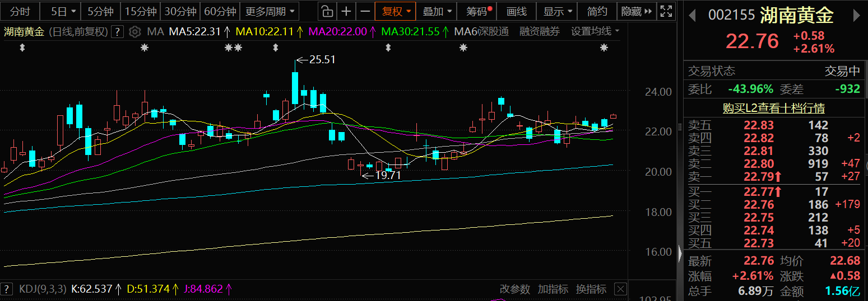This screenshot has width=868, height=301.
Task: Click the 购买L2查看十档行情 link
Action: 773,108
